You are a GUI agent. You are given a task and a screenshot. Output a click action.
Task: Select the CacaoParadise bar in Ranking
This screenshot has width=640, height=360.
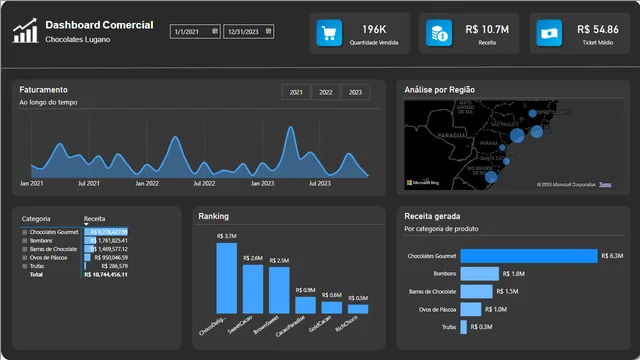coord(305,305)
